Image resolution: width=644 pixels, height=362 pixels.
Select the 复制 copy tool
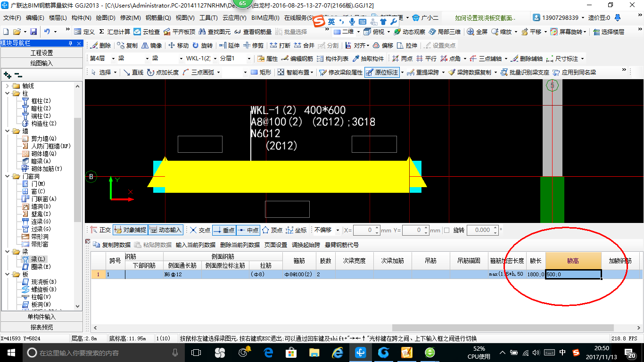[x=127, y=45]
